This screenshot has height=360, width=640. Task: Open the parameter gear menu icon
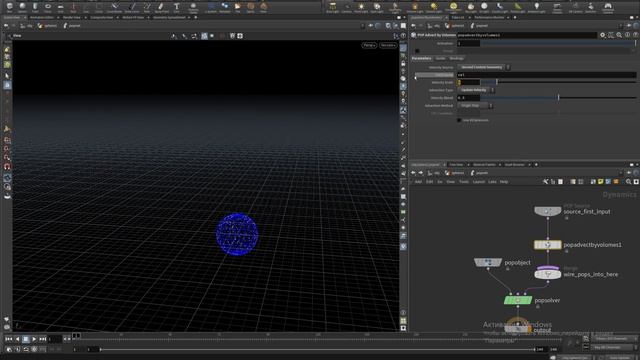click(x=603, y=35)
